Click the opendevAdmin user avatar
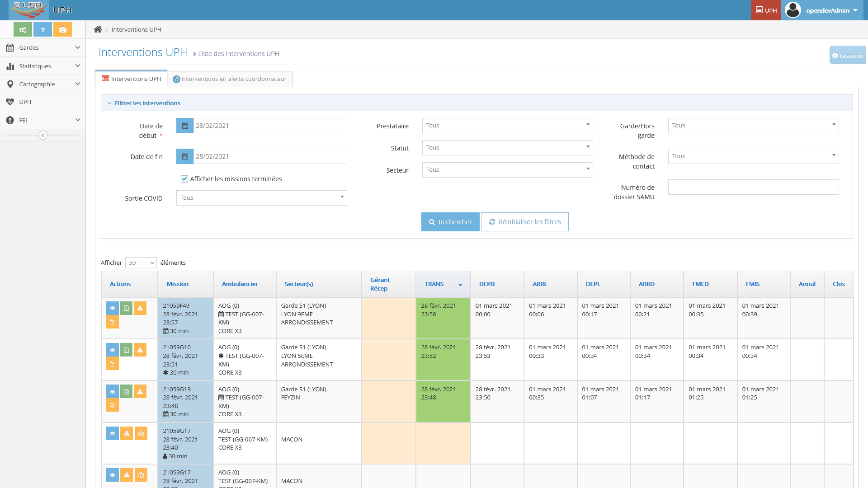 coord(793,10)
